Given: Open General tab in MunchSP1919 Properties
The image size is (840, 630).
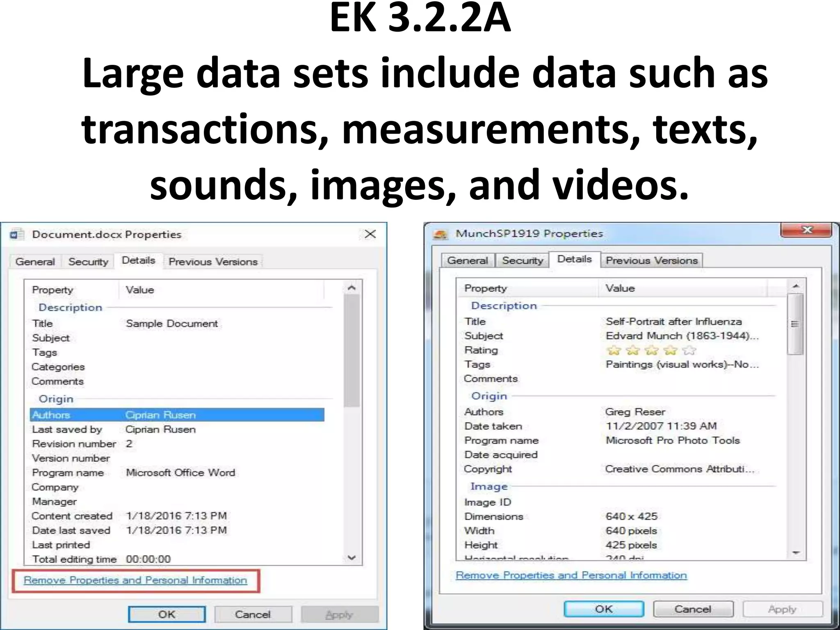Looking at the screenshot, I should pos(468,260).
